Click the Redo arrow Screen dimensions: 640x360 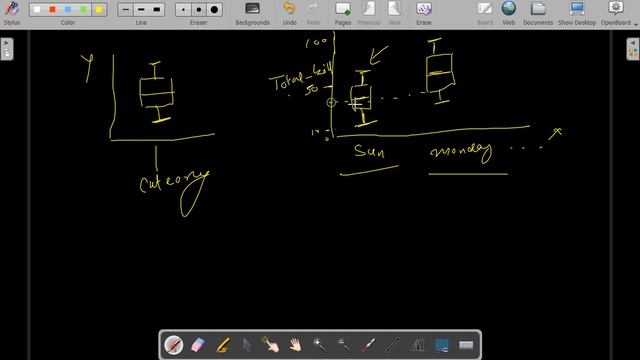(313, 13)
